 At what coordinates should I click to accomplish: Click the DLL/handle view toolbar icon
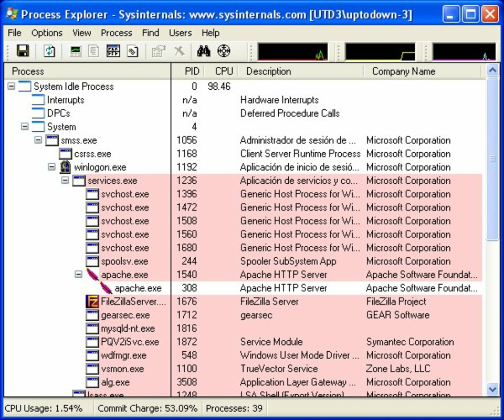(132, 51)
